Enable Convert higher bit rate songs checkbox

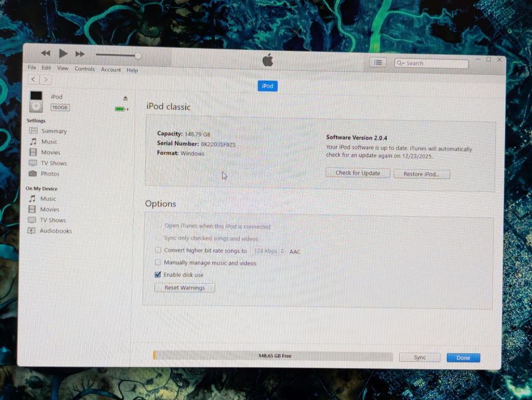tap(158, 250)
